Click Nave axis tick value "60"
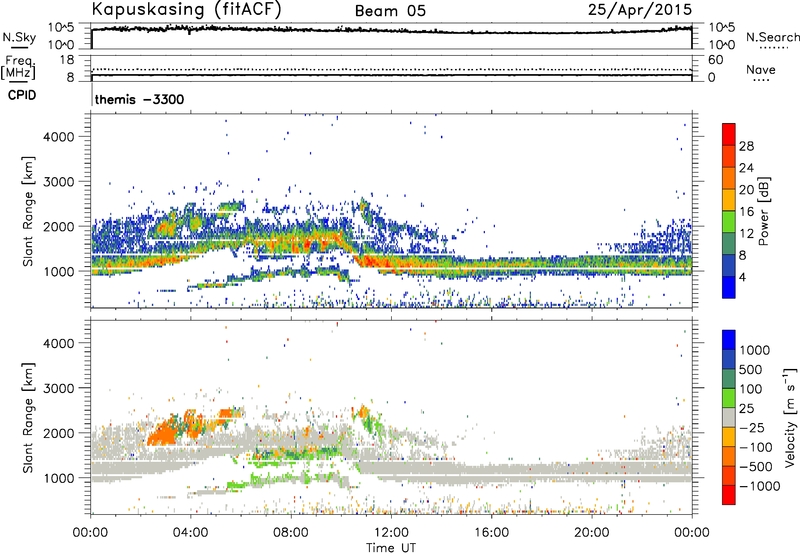This screenshot has width=800, height=554. [715, 60]
